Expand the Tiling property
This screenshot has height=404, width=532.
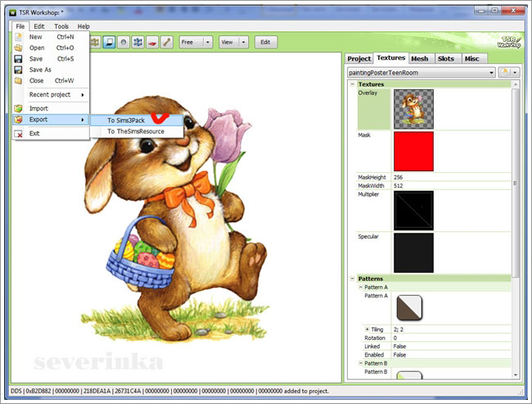[366, 329]
